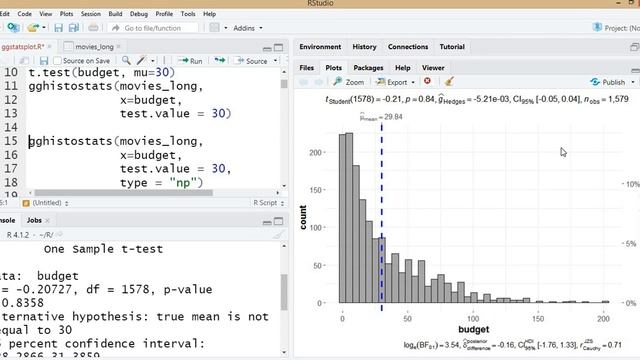Screen dimensions: 640x360
Task: Source the script with Source button
Action: [x=252, y=61]
